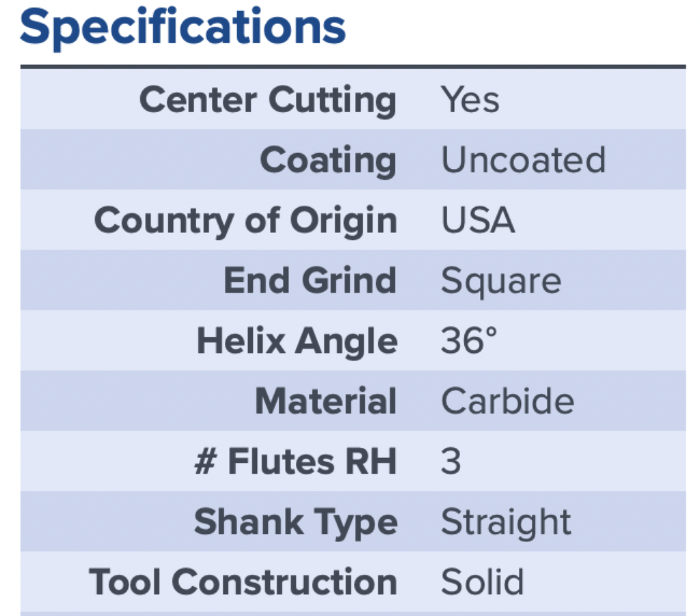700x616 pixels.
Task: Click the Straight shank value
Action: point(506,522)
